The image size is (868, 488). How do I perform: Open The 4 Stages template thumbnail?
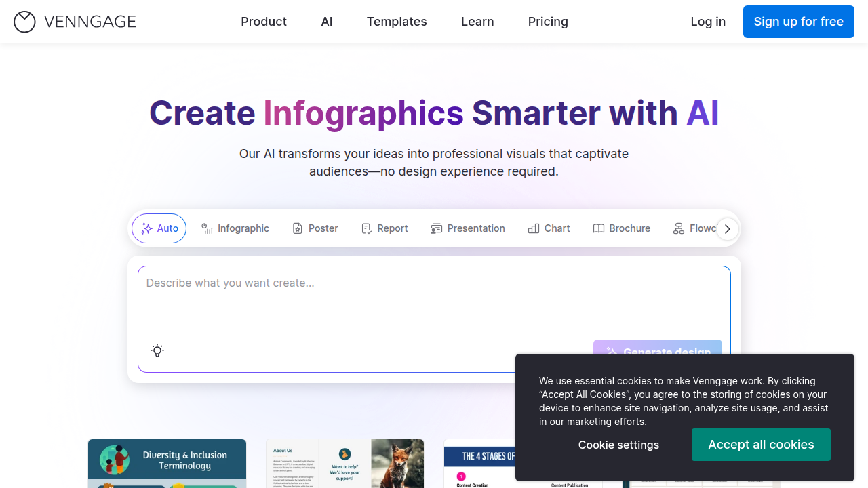[479, 464]
